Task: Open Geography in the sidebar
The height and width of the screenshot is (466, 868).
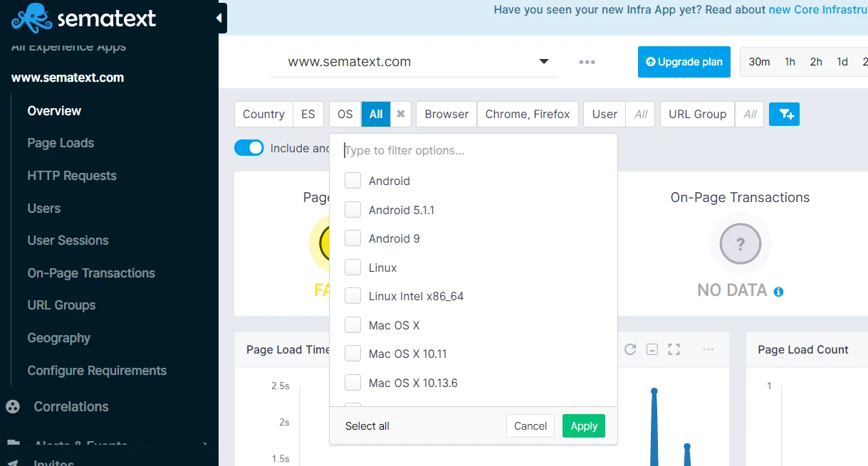Action: click(x=58, y=338)
